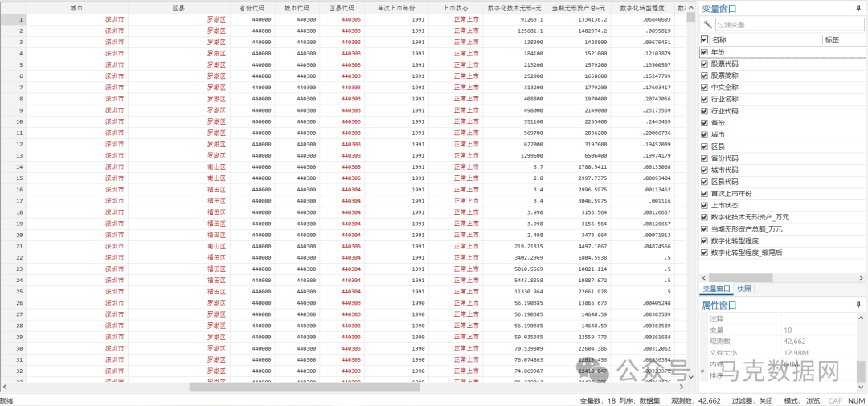Select row number 1 header
868x406 pixels.
click(x=13, y=19)
